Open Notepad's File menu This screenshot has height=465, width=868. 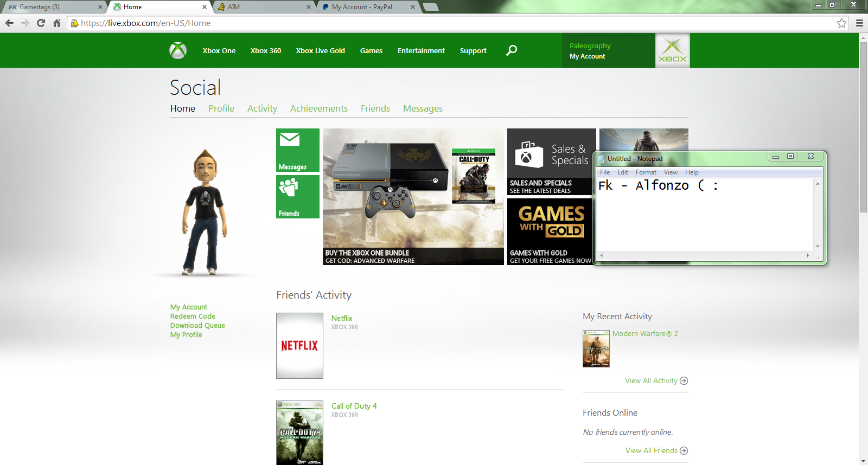605,172
